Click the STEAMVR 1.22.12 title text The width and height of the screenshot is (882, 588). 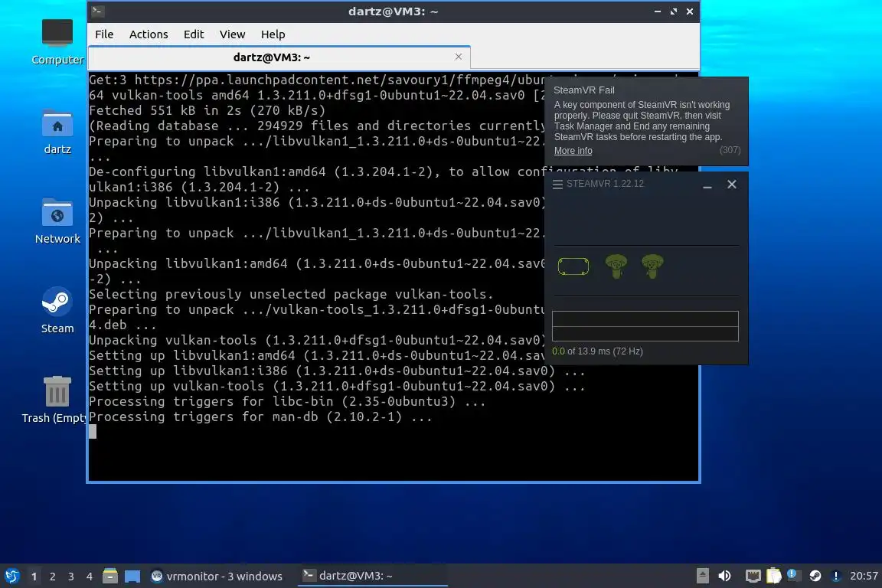606,184
